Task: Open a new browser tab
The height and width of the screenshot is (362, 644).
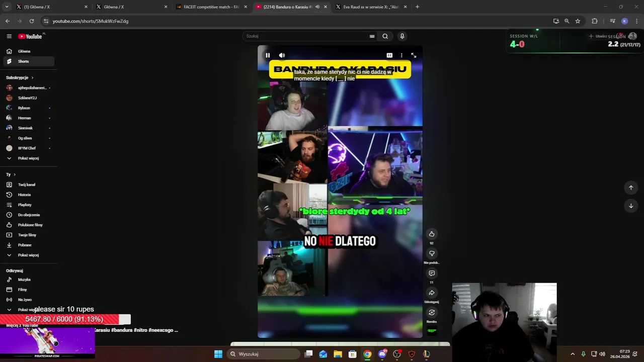Action: [417, 7]
